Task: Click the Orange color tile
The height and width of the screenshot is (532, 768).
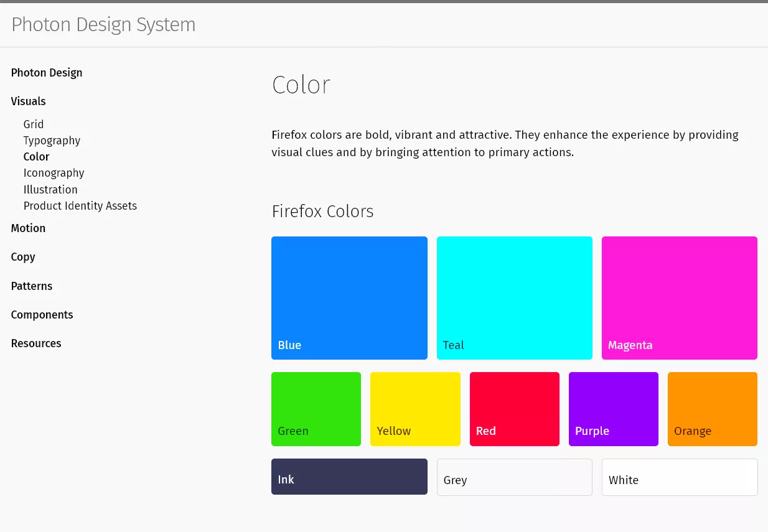Action: (712, 409)
